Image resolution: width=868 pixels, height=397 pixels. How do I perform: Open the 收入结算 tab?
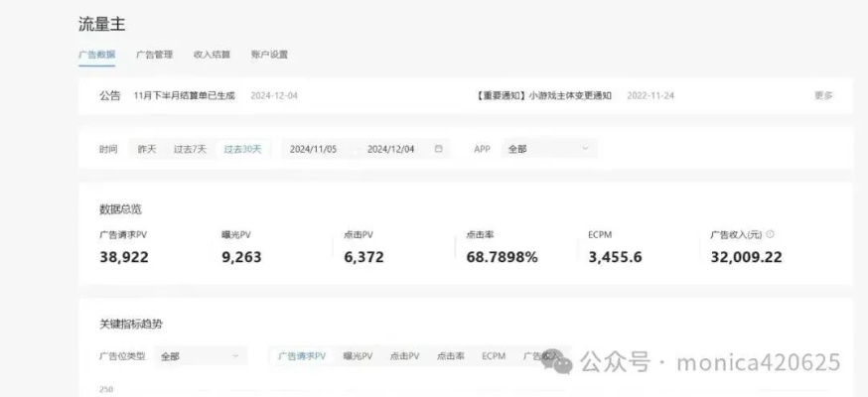pyautogui.click(x=212, y=55)
